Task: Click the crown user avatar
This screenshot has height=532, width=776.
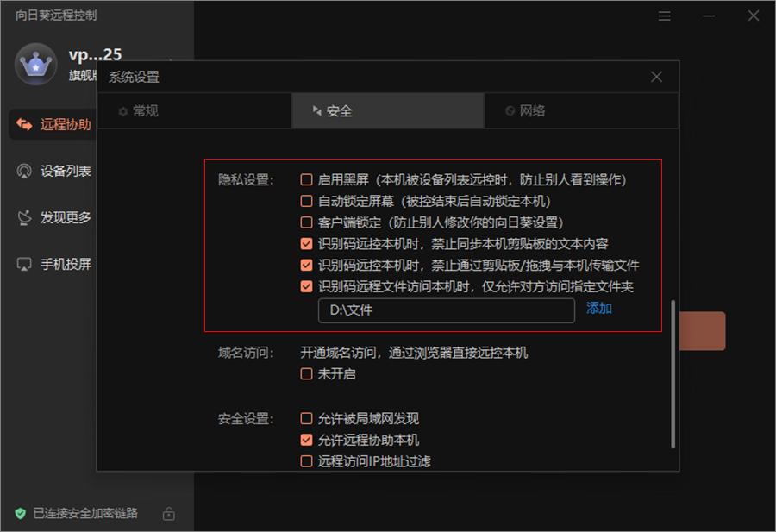Action: (x=35, y=64)
